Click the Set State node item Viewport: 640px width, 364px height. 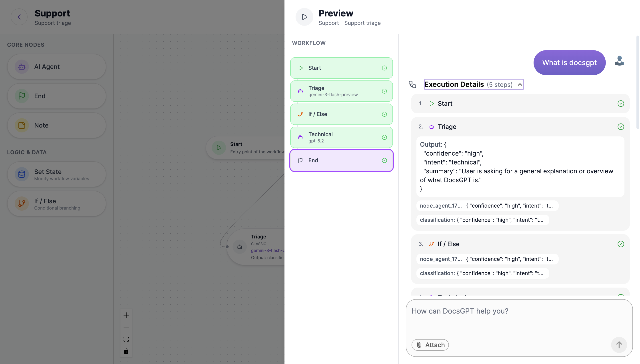point(56,174)
